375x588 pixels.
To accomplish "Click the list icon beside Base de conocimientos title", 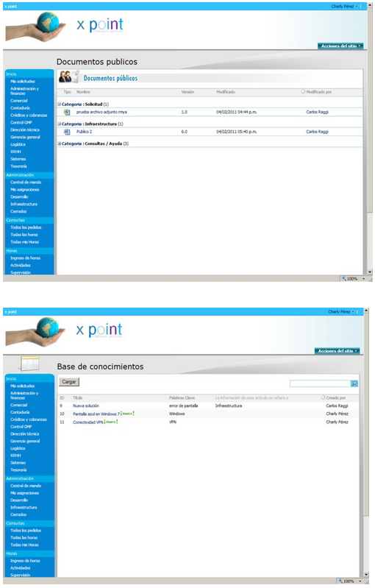I will point(29,364).
